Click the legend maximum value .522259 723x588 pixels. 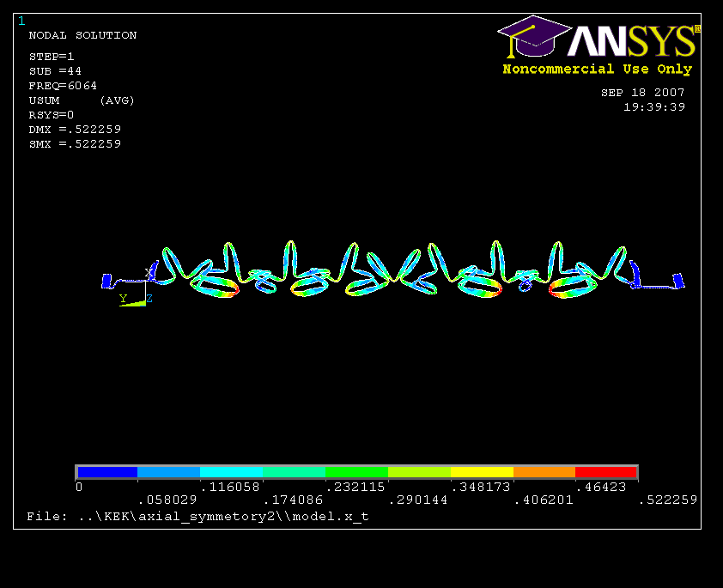coord(668,500)
